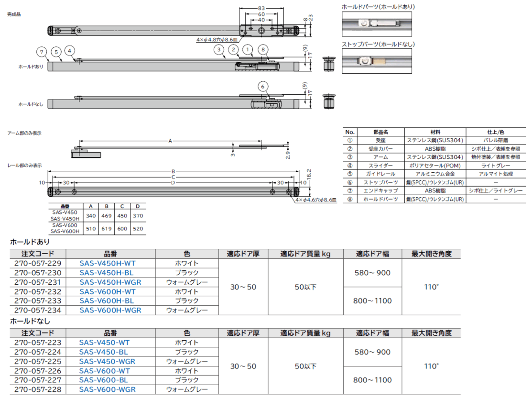Viewport: 532px width, 400px height.
Task: Open product link SAS-V450H-WGR
Action: (x=110, y=282)
